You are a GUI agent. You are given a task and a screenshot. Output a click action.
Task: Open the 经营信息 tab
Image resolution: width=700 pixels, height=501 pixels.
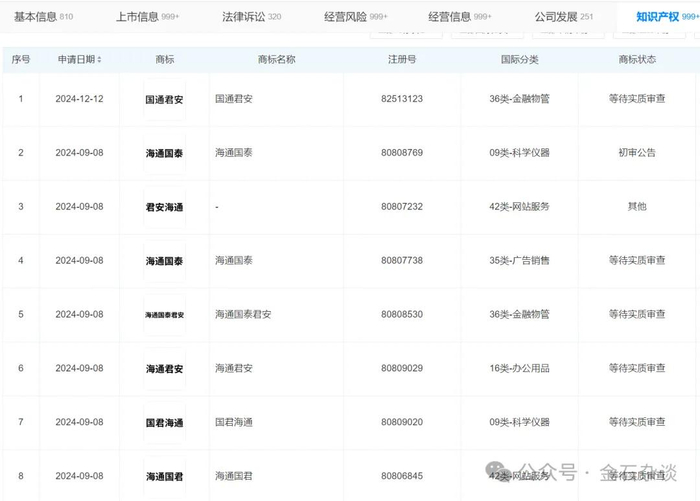460,17
